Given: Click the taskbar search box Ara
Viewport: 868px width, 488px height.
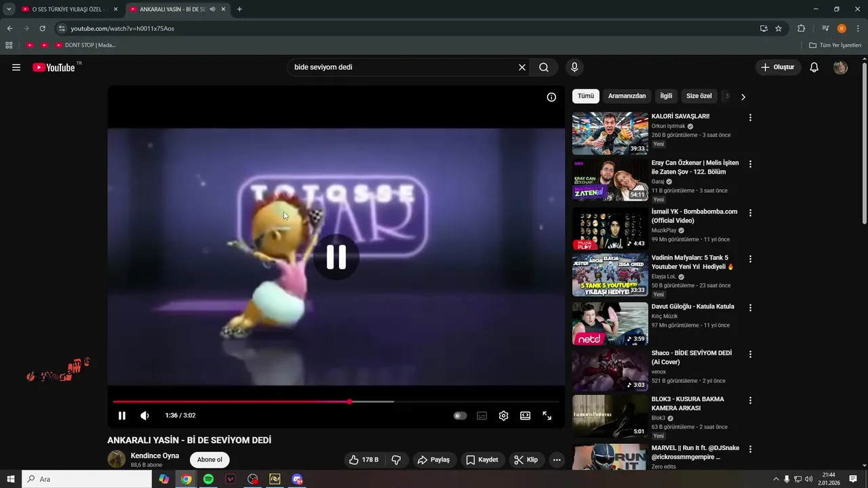Looking at the screenshot, I should [87, 479].
